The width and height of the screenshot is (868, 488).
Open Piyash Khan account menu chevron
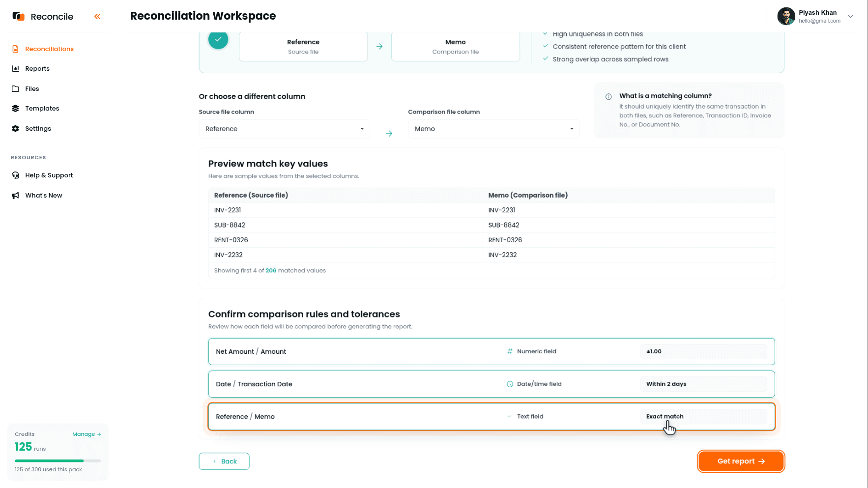[x=850, y=16]
